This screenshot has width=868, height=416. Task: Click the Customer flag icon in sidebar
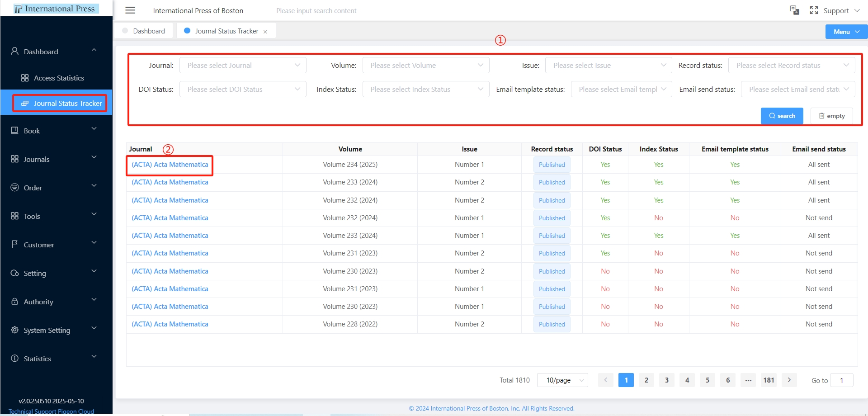coord(15,244)
